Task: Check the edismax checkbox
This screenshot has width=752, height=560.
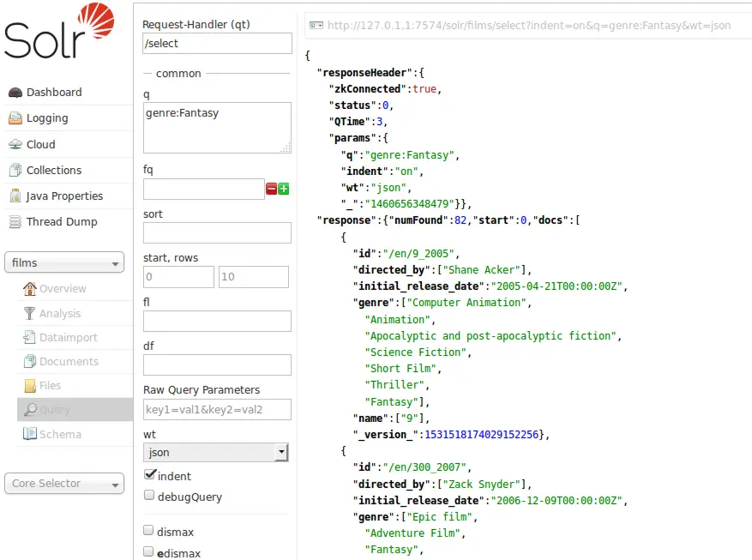Action: click(x=147, y=551)
